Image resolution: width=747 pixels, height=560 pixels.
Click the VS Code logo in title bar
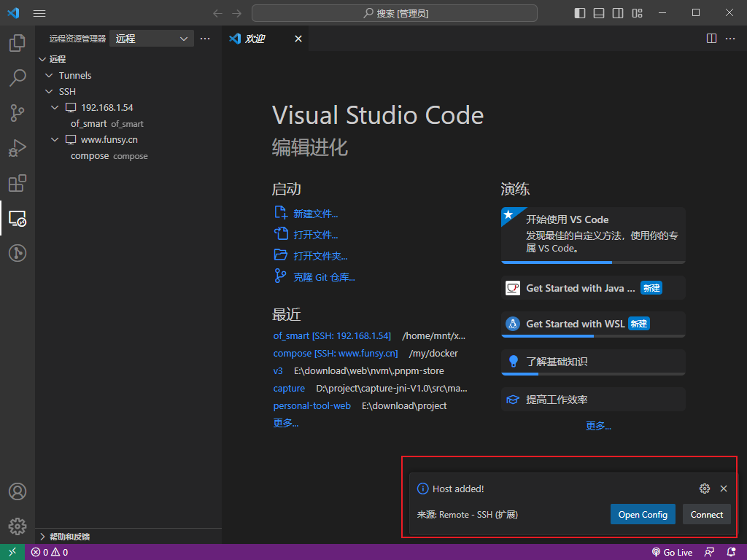click(13, 13)
